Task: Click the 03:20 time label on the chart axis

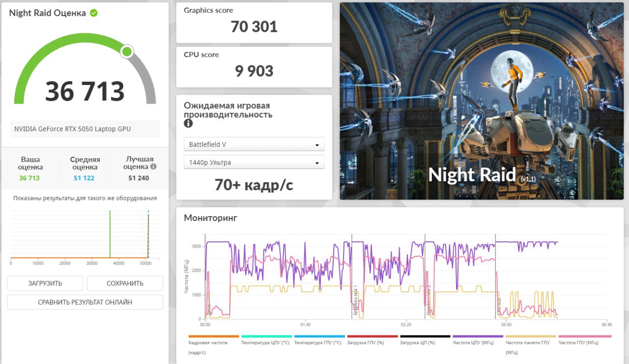Action: click(x=406, y=325)
